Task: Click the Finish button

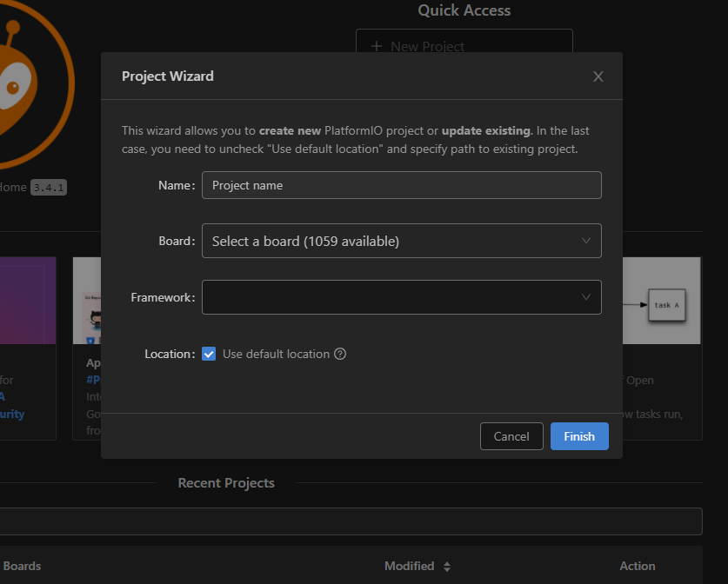Action: click(x=579, y=436)
